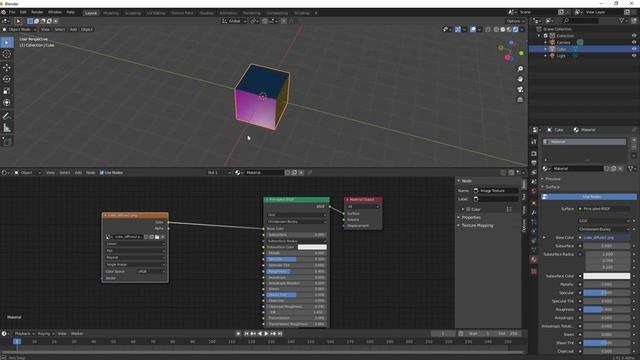Hide the Light object via its eye icon
The image size is (640, 360).
pos(634,56)
